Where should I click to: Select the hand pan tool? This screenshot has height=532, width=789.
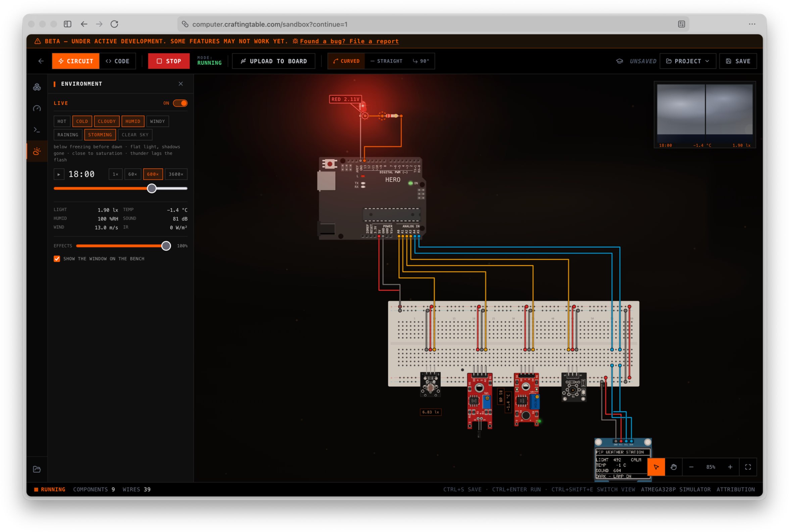(x=674, y=467)
